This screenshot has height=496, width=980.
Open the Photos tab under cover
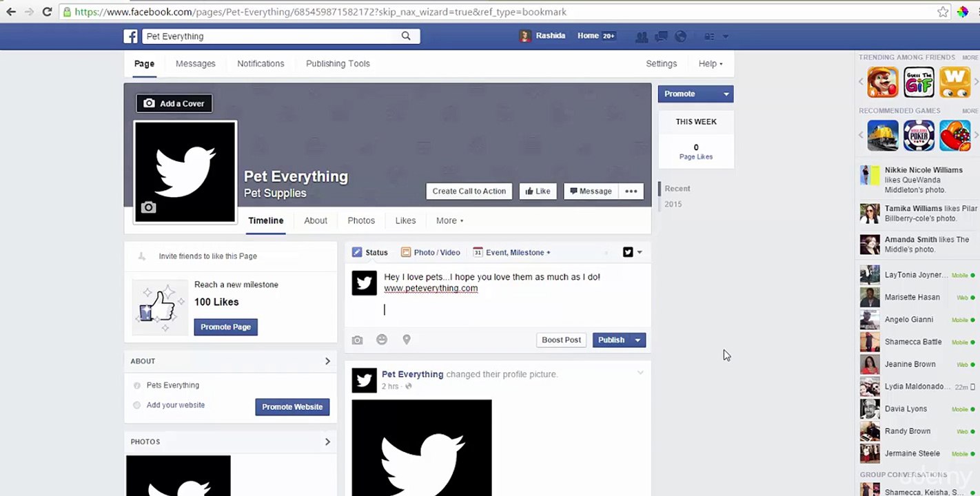(x=361, y=220)
